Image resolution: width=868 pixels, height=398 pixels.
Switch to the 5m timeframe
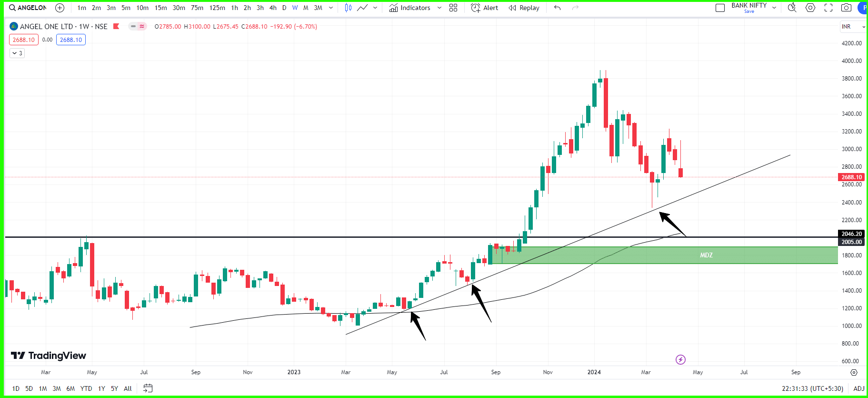pyautogui.click(x=126, y=8)
